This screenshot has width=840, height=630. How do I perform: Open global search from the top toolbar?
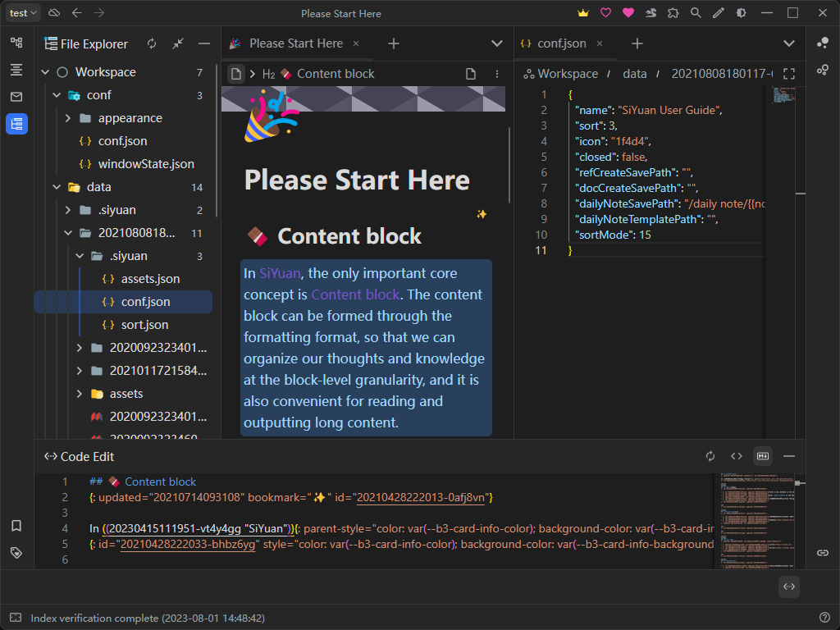click(x=695, y=13)
